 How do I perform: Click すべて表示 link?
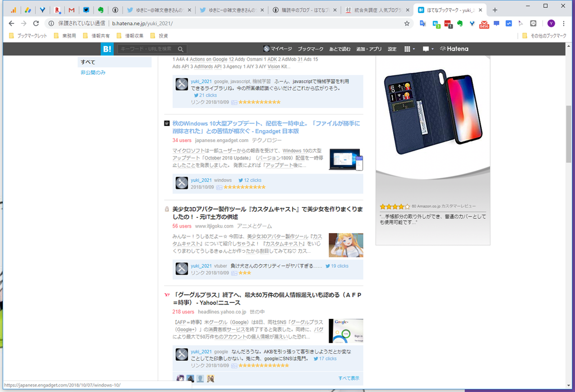tap(349, 379)
